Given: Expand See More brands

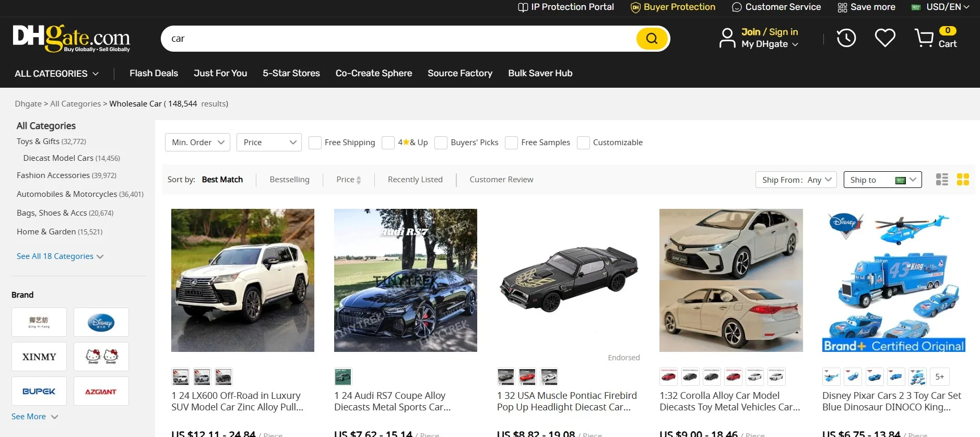Looking at the screenshot, I should (34, 417).
